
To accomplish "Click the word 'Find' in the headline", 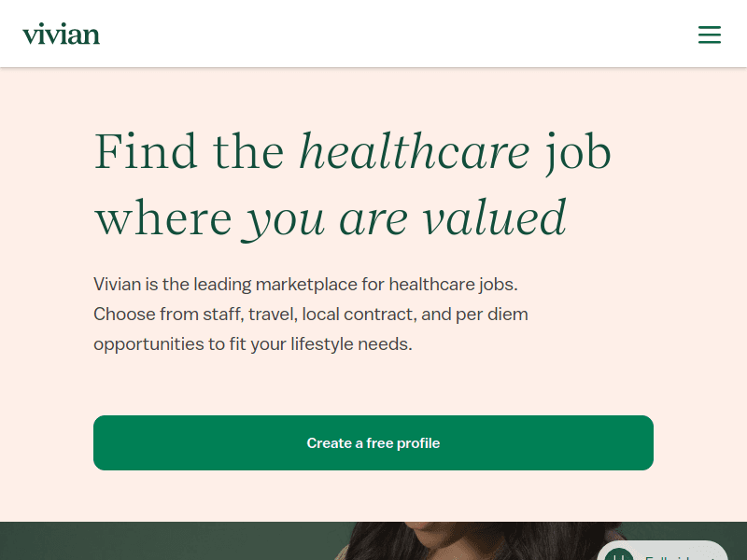I will coord(146,151).
